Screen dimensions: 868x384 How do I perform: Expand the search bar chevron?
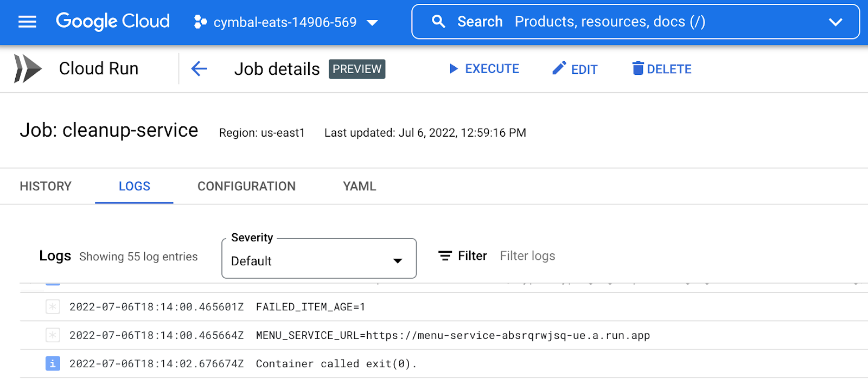(835, 22)
